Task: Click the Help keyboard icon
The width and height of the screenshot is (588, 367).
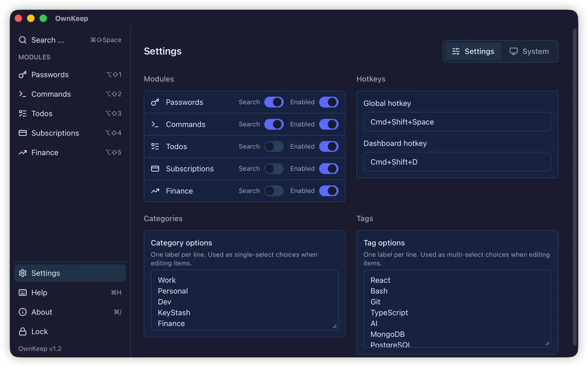Action: tap(22, 293)
